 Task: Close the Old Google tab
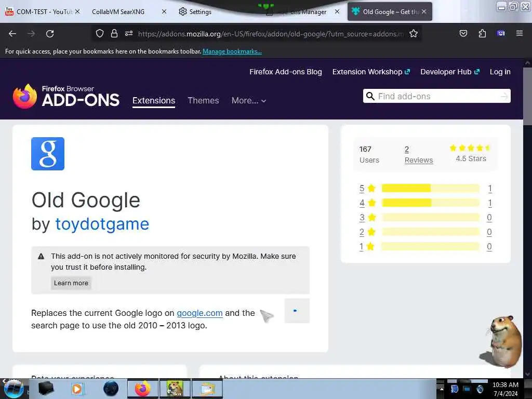point(424,11)
